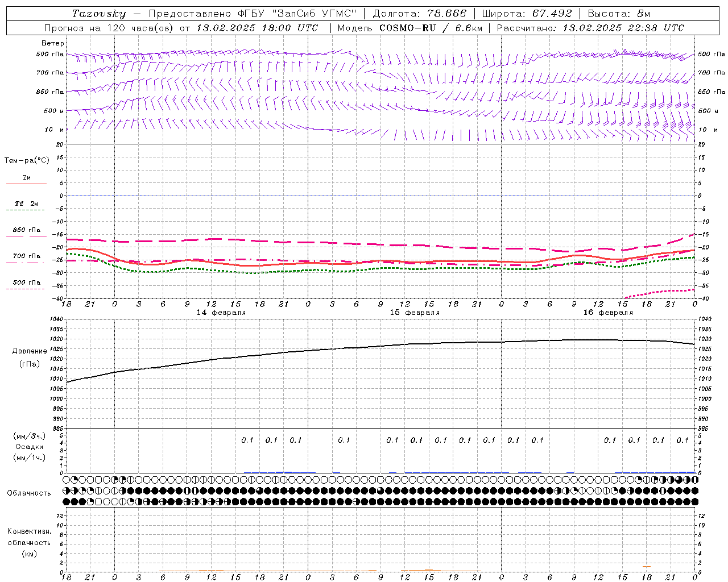The image size is (728, 582).
Task: Click the 850 гПа temperature legend label
Action: [x=27, y=230]
